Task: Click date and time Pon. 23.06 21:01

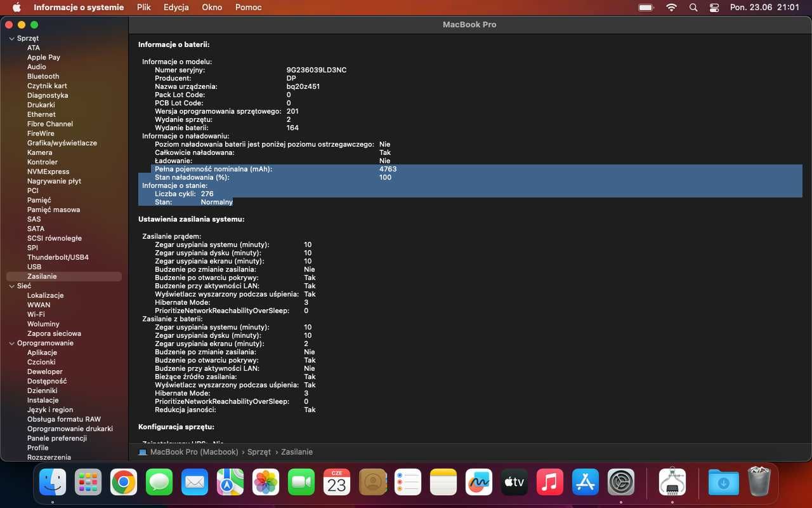Action: coord(764,8)
